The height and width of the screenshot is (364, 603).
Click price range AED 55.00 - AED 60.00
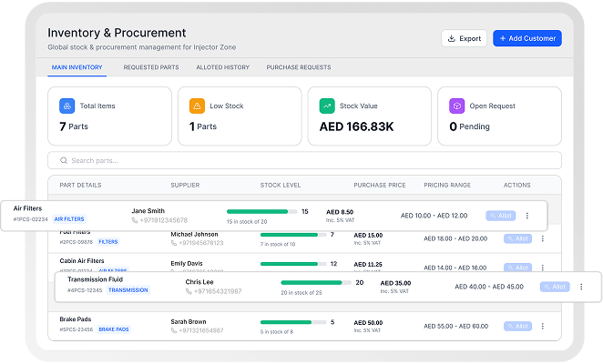(x=455, y=327)
